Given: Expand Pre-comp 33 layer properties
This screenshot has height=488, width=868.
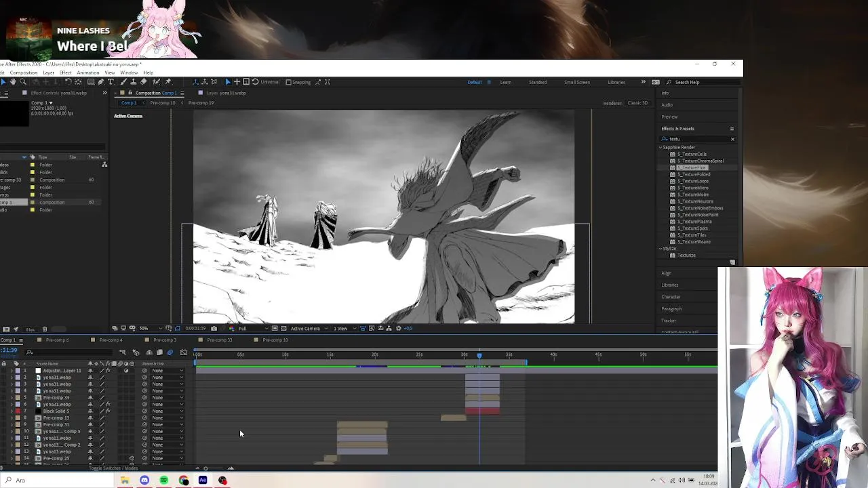Looking at the screenshot, I should click(x=12, y=398).
